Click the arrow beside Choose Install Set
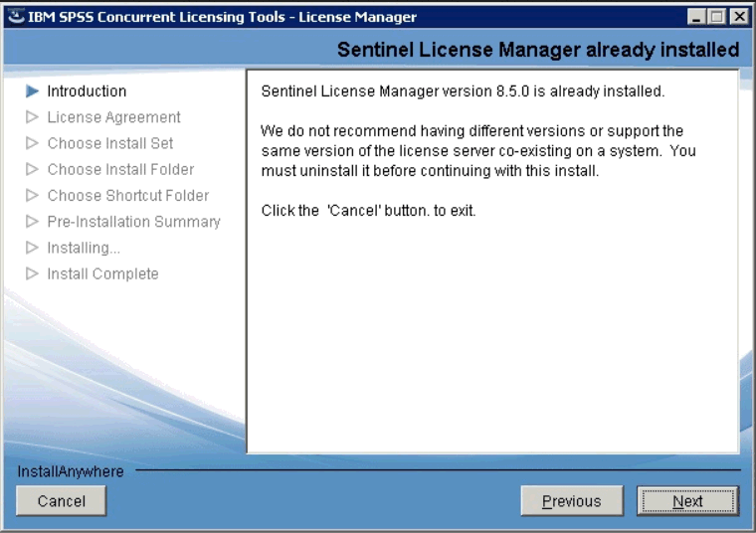Image resolution: width=756 pixels, height=533 pixels. tap(32, 143)
